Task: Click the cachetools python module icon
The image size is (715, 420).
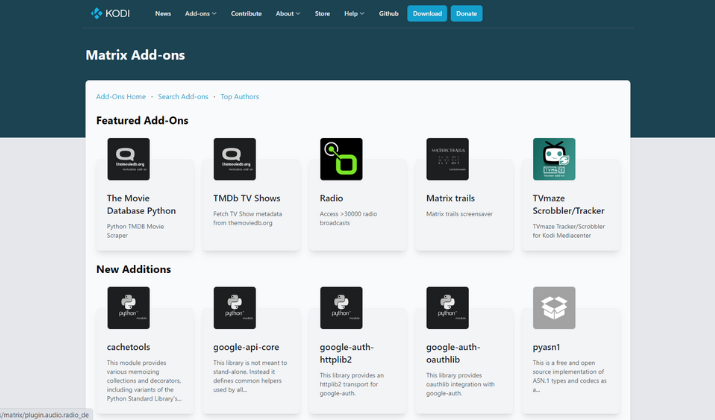Action: pyautogui.click(x=129, y=308)
